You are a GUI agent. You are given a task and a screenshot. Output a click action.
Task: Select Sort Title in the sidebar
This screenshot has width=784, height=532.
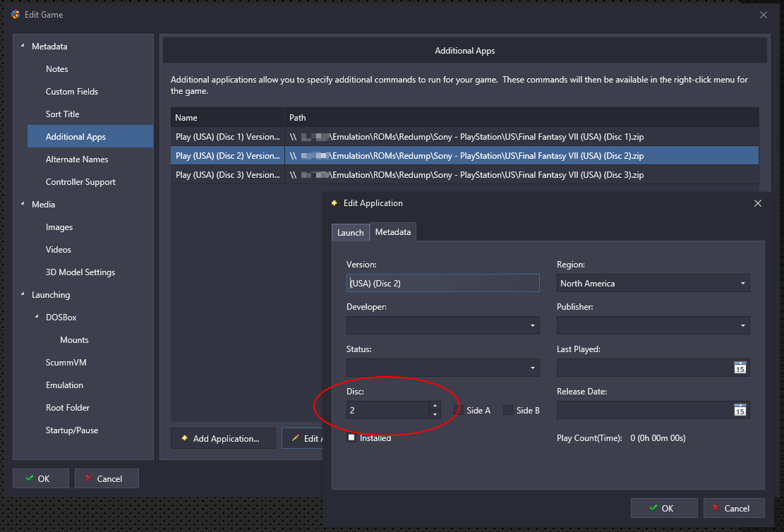pyautogui.click(x=63, y=114)
